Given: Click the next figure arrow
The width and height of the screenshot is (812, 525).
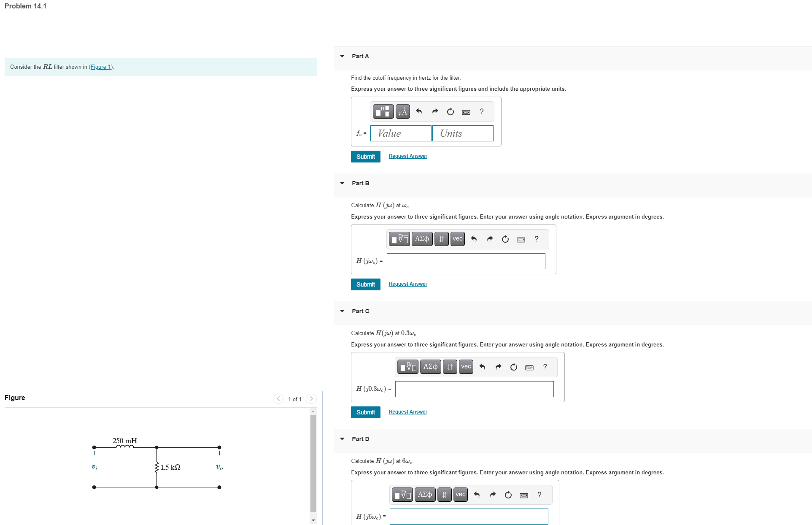Looking at the screenshot, I should tap(311, 398).
